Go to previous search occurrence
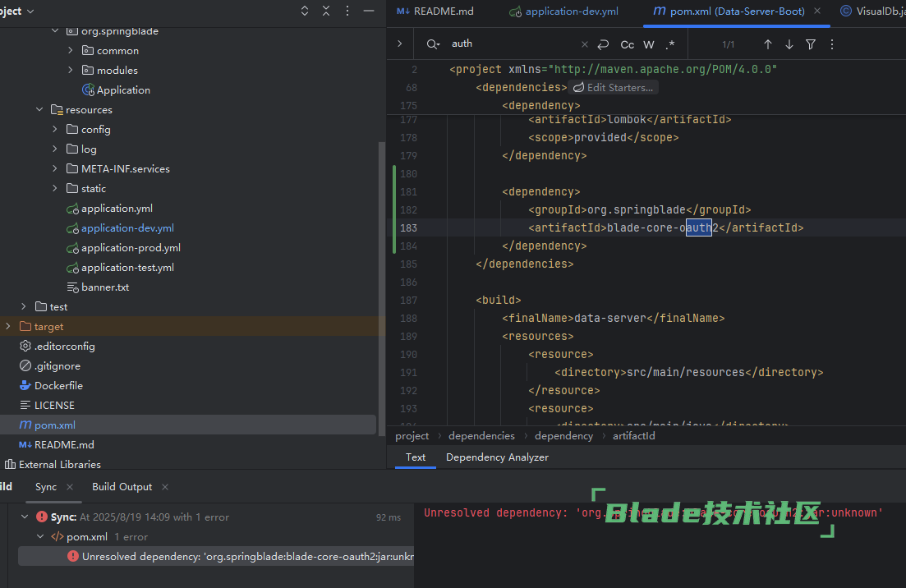Image resolution: width=906 pixels, height=588 pixels. tap(768, 44)
